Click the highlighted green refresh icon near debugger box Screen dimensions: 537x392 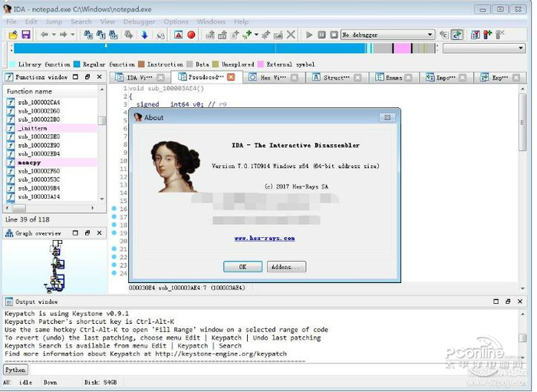coord(456,35)
